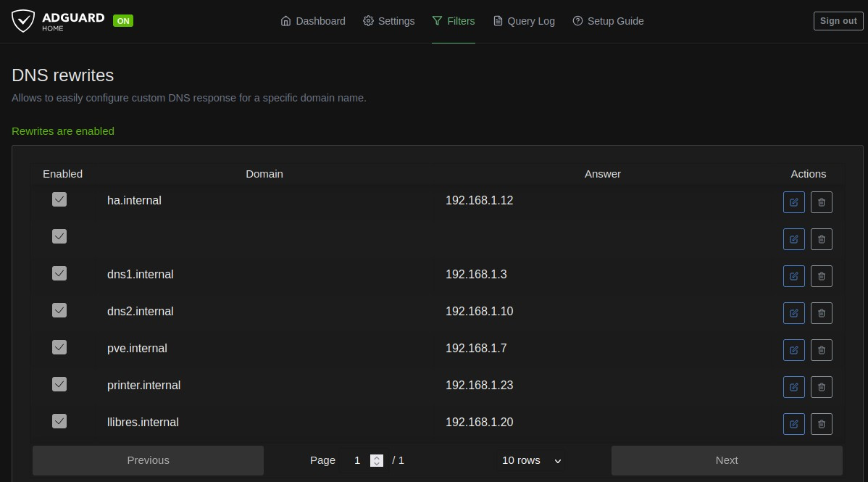The height and width of the screenshot is (482, 868).
Task: Click the Sign out button
Action: coord(838,21)
